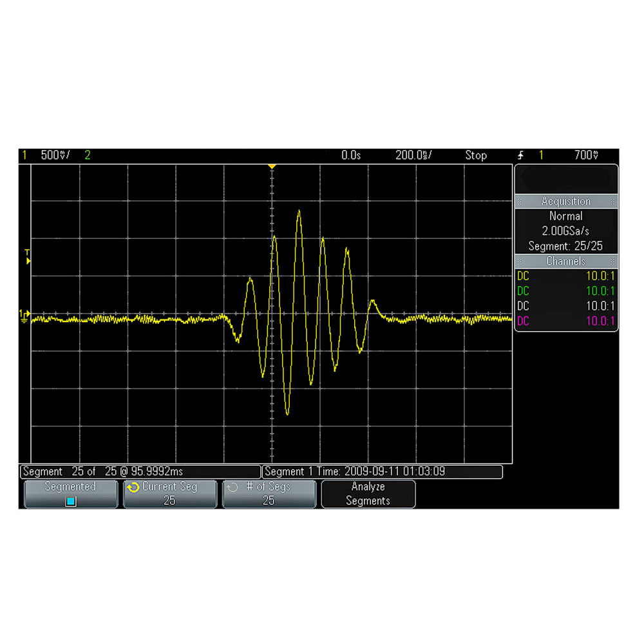The image size is (644, 644).
Task: Click the Segmented blue indicator square
Action: tap(71, 501)
